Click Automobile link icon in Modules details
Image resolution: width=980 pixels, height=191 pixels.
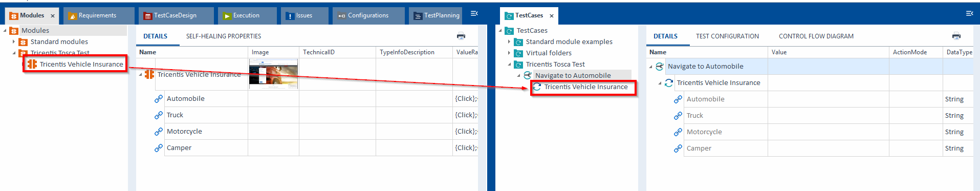pos(159,99)
